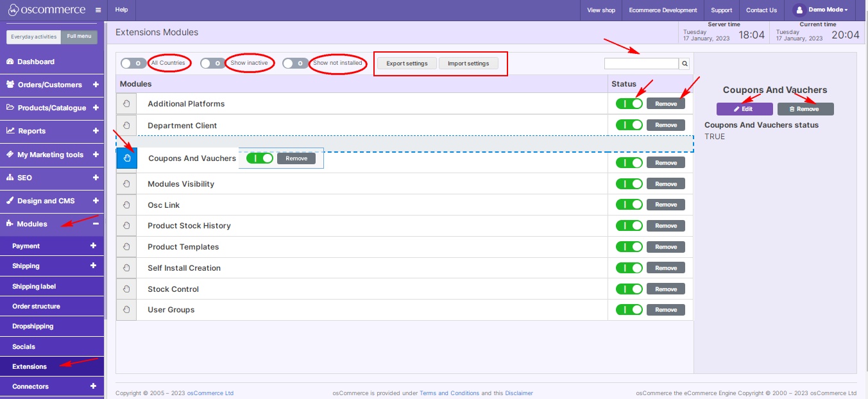This screenshot has height=399, width=868.
Task: Toggle the dragged Coupons And Vauchers row switch
Action: pos(260,158)
